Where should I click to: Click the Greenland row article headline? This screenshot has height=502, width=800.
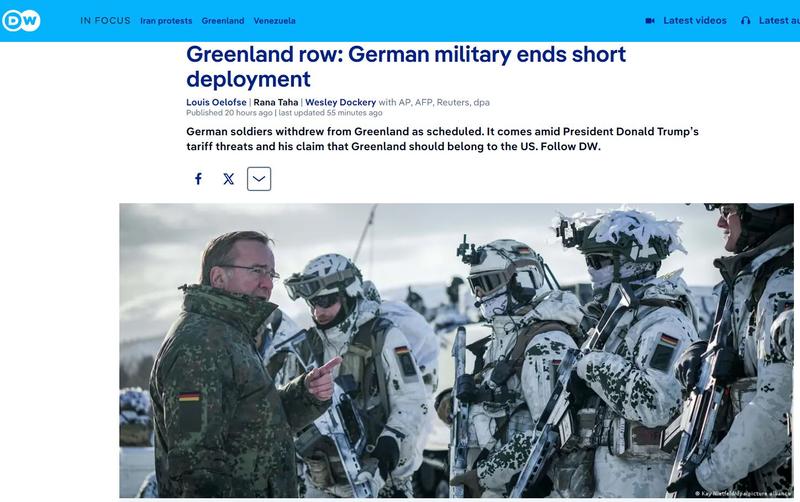(x=406, y=66)
